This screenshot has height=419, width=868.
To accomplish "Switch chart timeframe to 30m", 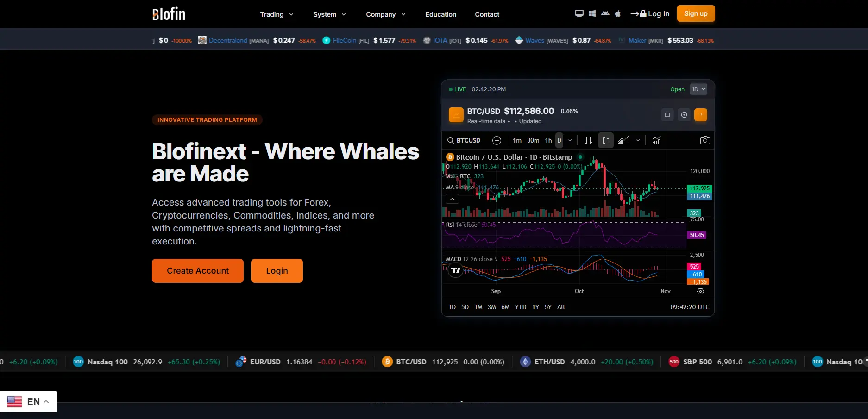I will coord(533,140).
